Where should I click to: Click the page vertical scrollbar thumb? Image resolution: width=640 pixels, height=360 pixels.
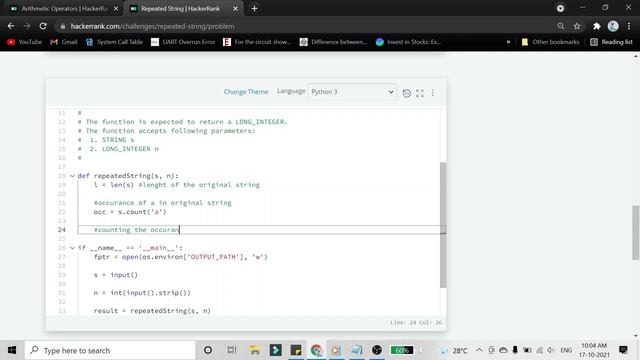(x=636, y=233)
